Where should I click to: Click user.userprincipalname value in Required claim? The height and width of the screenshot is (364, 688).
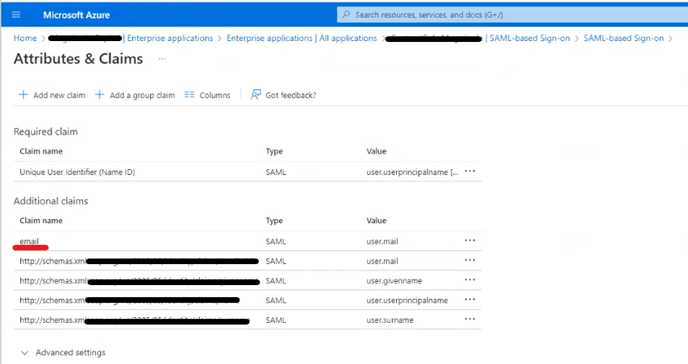point(412,172)
